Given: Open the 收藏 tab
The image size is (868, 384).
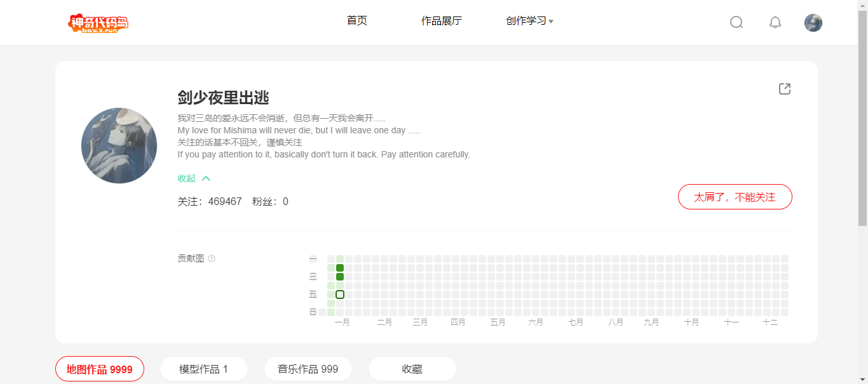Looking at the screenshot, I should pyautogui.click(x=412, y=369).
